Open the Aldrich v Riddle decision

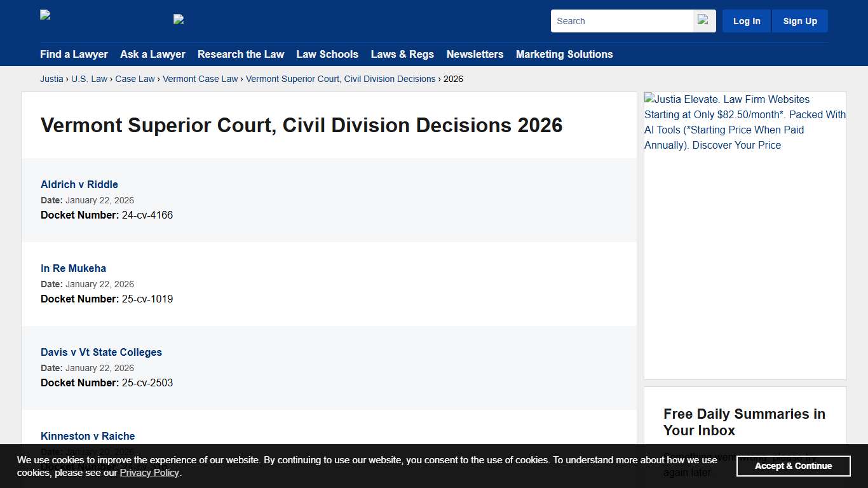click(79, 184)
